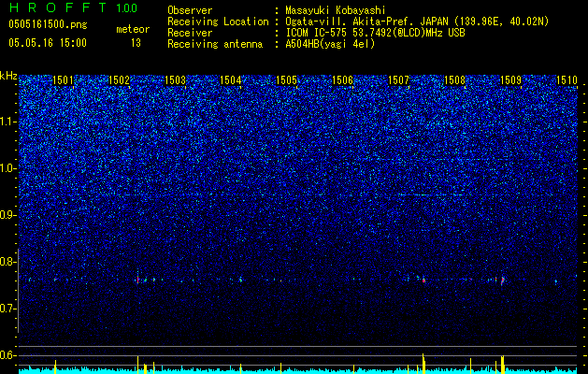The image size is (588, 374).
Task: Click the 1504 time marker
Action: pyautogui.click(x=231, y=80)
